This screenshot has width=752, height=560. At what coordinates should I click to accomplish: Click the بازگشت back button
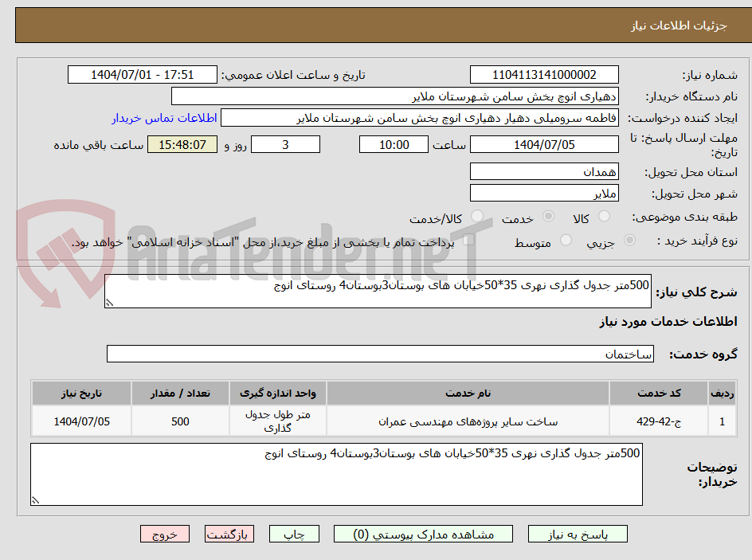229,534
